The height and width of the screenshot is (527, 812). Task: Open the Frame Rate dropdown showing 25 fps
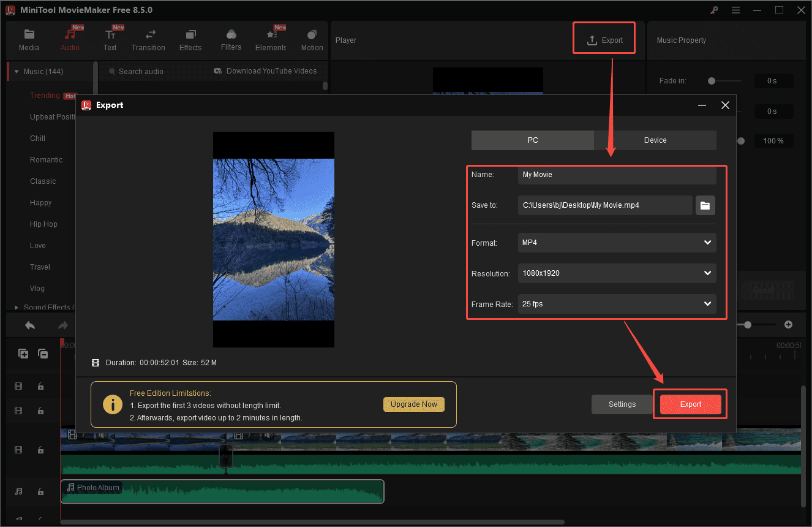coord(616,304)
